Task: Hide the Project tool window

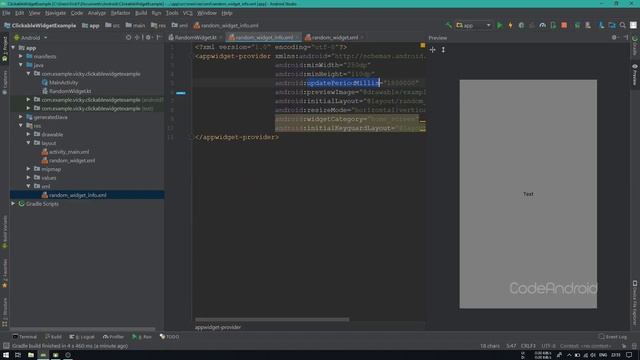Action: (159, 38)
